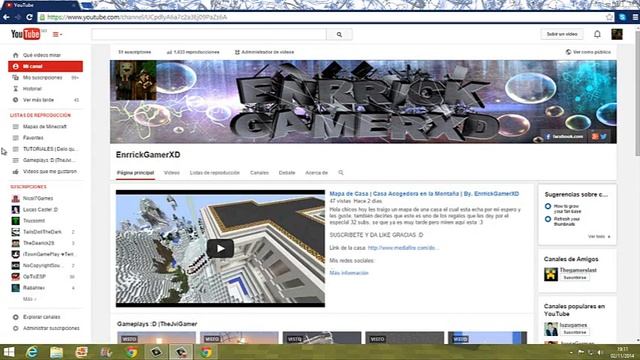Open Mis suscripciones
This screenshot has width=640, height=360.
tap(42, 78)
